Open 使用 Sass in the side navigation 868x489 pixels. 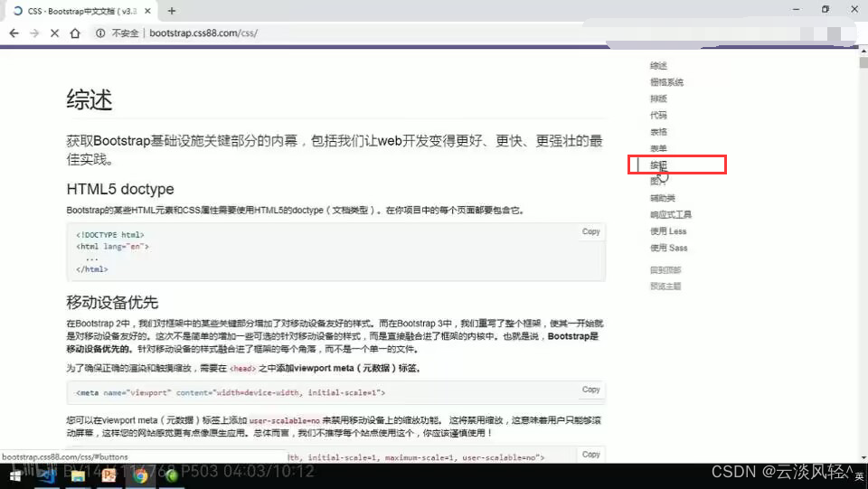coord(669,248)
